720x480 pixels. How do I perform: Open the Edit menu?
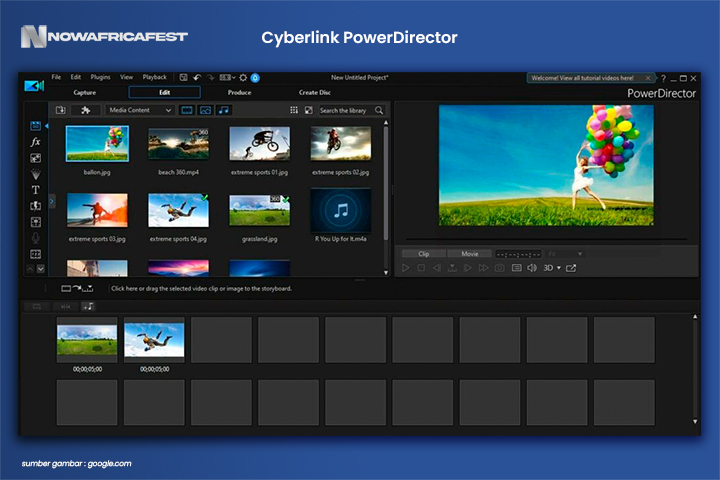point(76,77)
